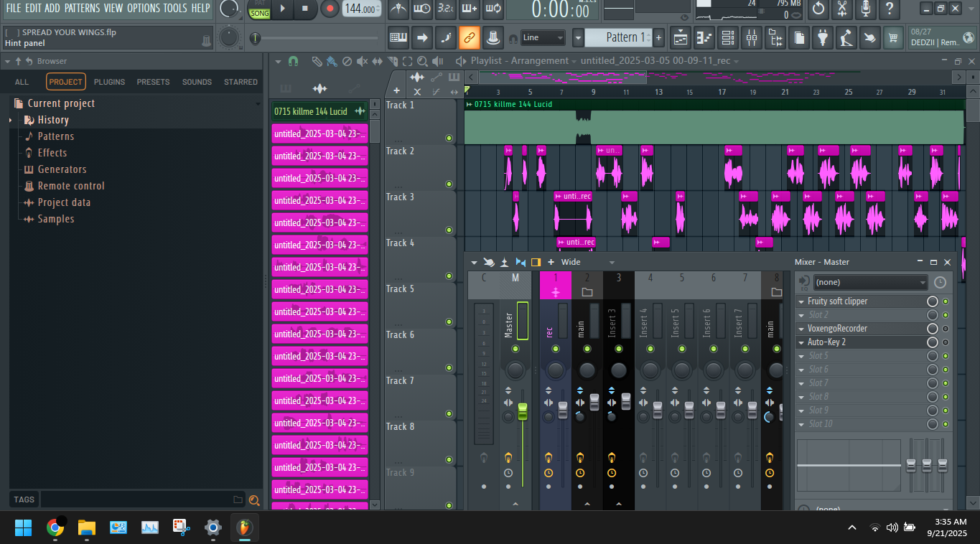Click the one-click audio recording microphone icon

[x=866, y=9]
